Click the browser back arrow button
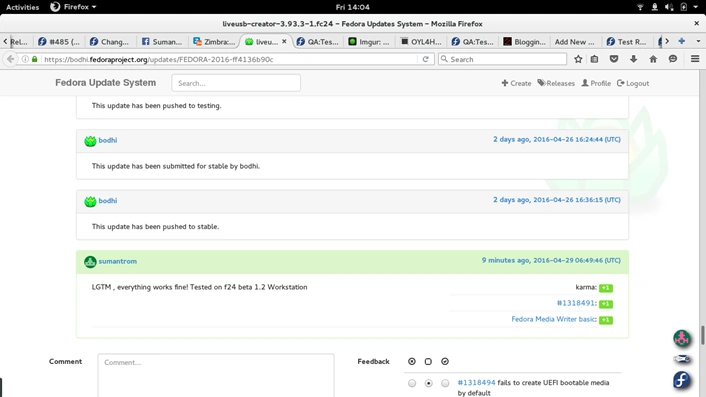 10,59
